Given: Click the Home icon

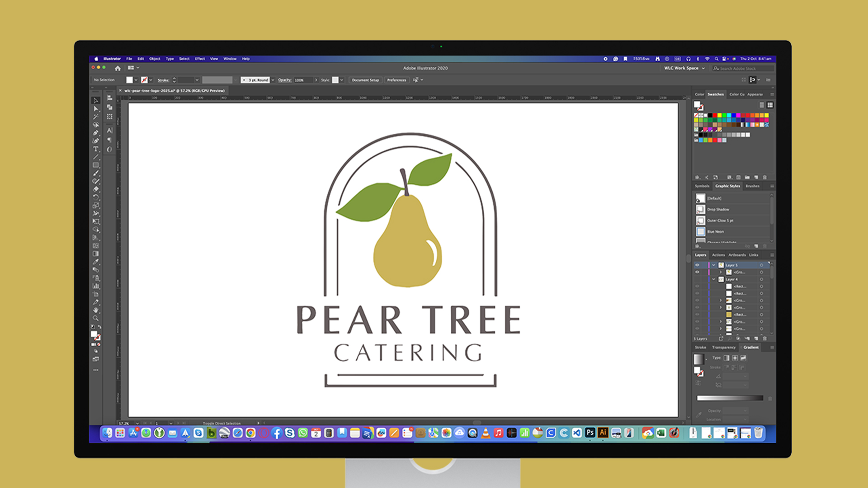Looking at the screenshot, I should (118, 68).
